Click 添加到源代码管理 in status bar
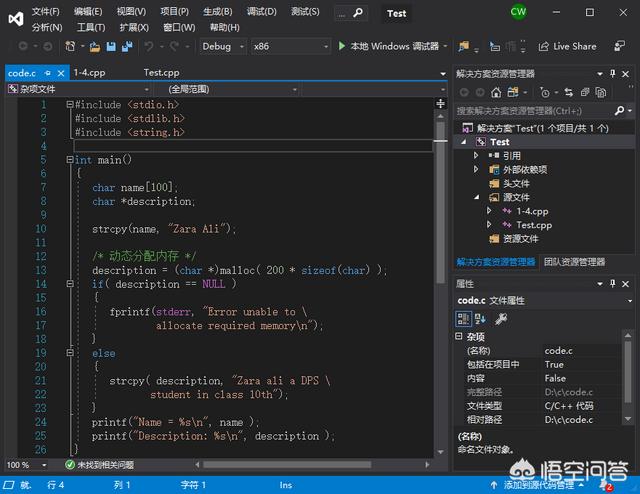The width and height of the screenshot is (640, 494). 538,485
